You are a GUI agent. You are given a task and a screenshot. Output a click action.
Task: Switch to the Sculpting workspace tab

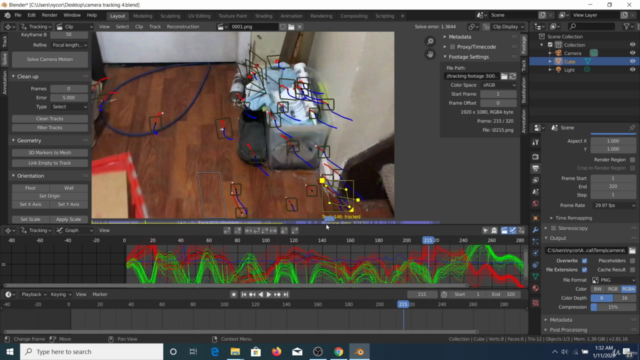[x=170, y=16]
